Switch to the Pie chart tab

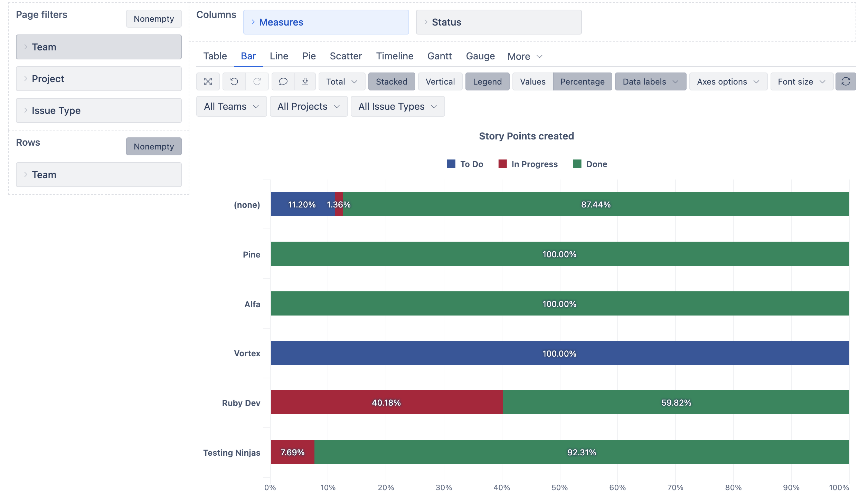(x=309, y=56)
